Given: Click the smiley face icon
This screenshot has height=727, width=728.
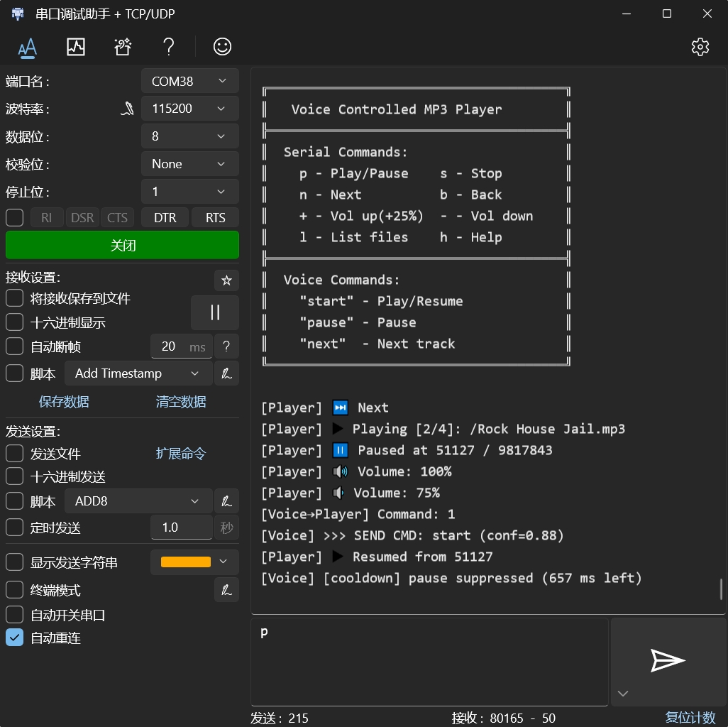Looking at the screenshot, I should click(222, 47).
